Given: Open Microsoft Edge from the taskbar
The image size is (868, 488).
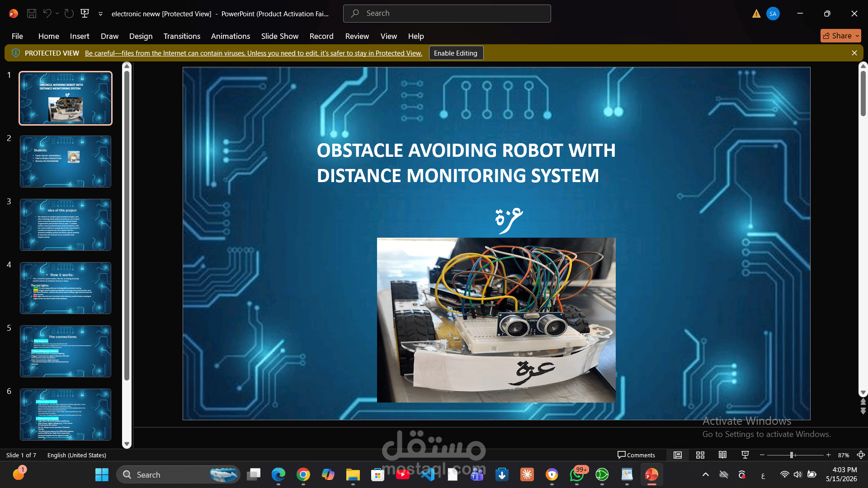Looking at the screenshot, I should (x=278, y=474).
